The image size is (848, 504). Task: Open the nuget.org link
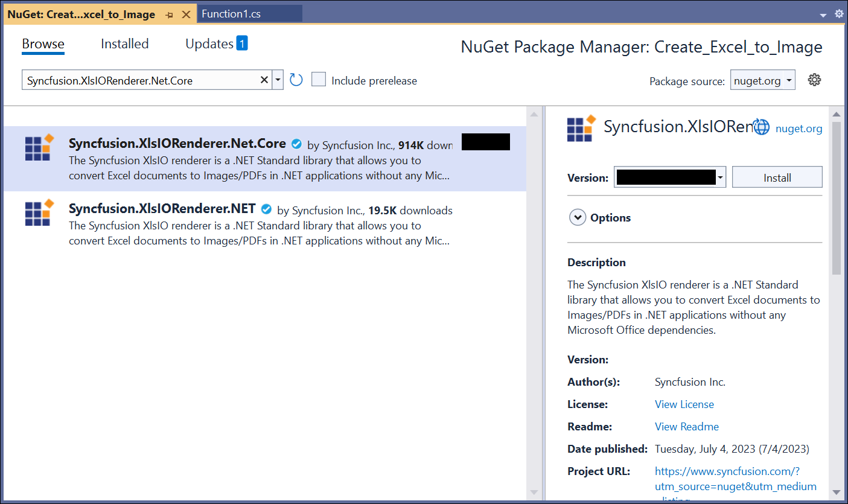pyautogui.click(x=799, y=128)
